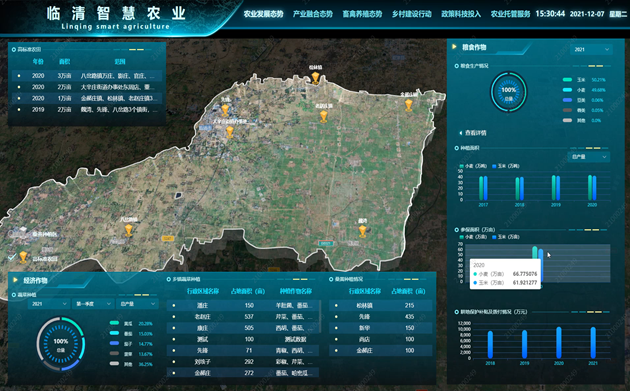The height and width of the screenshot is (391, 630).
Task: Switch to the 农业发展态势 tab
Action: click(263, 14)
